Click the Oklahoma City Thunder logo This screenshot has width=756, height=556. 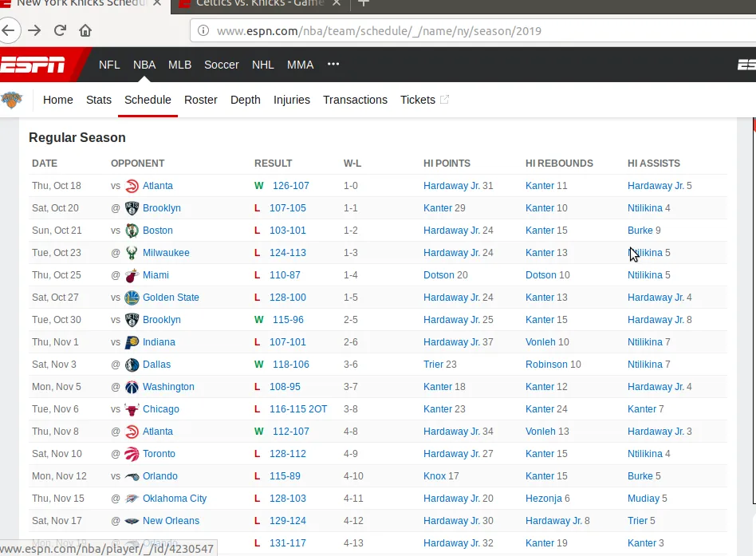132,499
